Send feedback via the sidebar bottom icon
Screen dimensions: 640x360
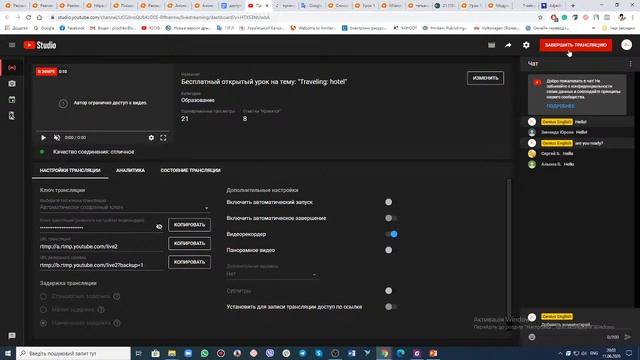tap(12, 336)
